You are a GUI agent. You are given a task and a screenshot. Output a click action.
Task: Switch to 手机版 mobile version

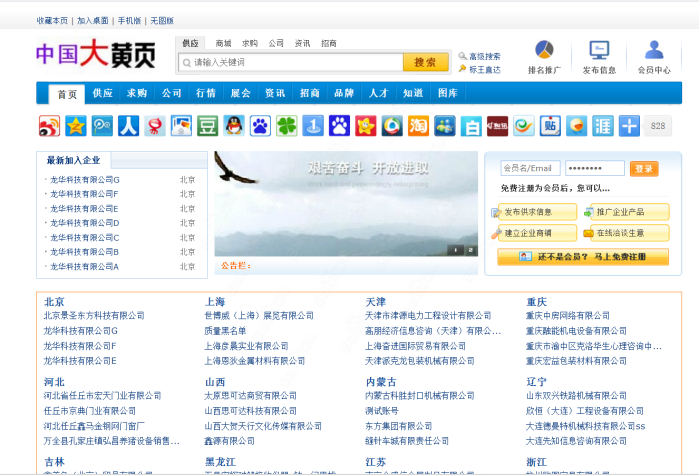[129, 20]
